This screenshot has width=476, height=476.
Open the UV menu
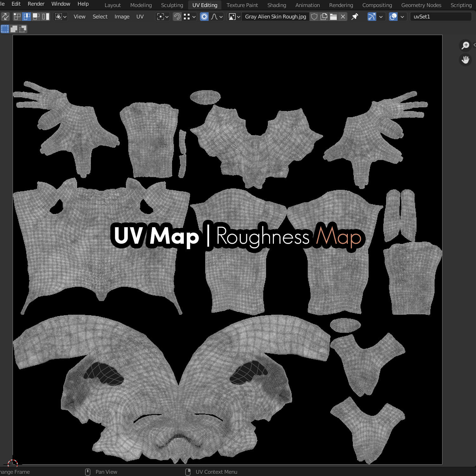[140, 17]
